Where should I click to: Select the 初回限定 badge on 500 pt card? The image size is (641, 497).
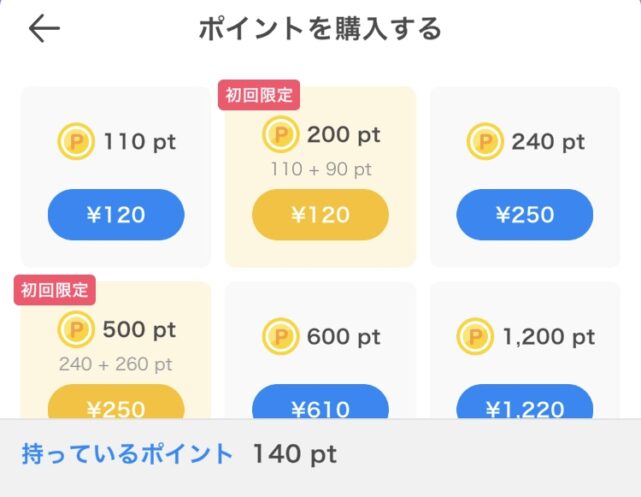pyautogui.click(x=54, y=291)
